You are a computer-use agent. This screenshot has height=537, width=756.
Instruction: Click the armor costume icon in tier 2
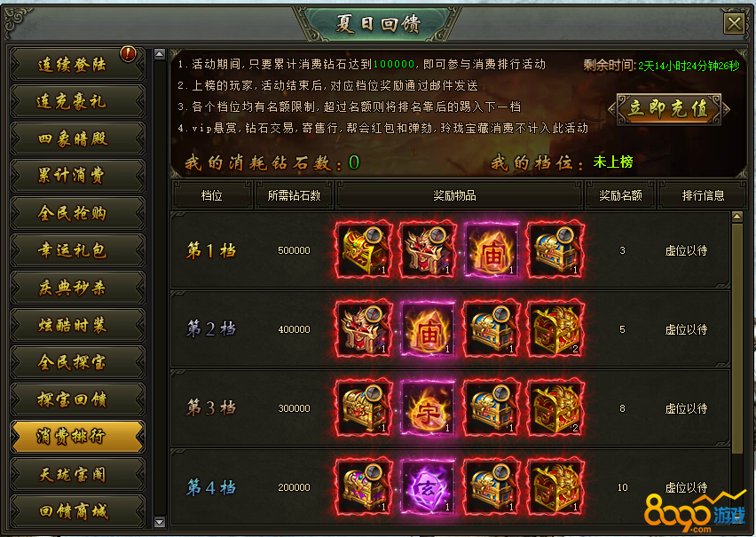tap(364, 329)
